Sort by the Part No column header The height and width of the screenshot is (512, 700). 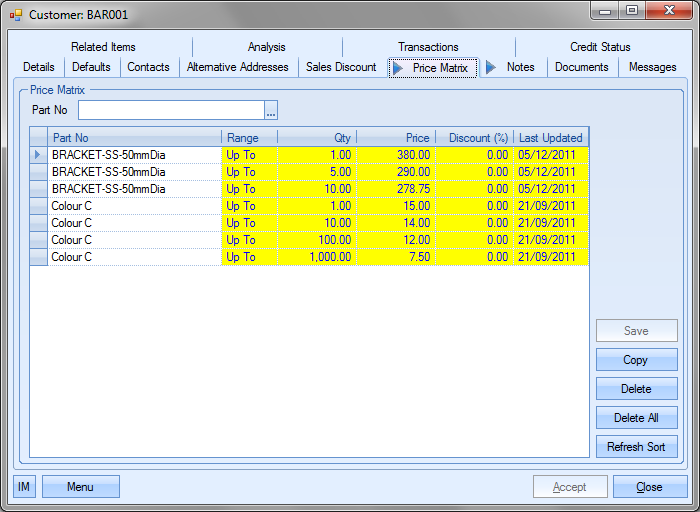[134, 138]
